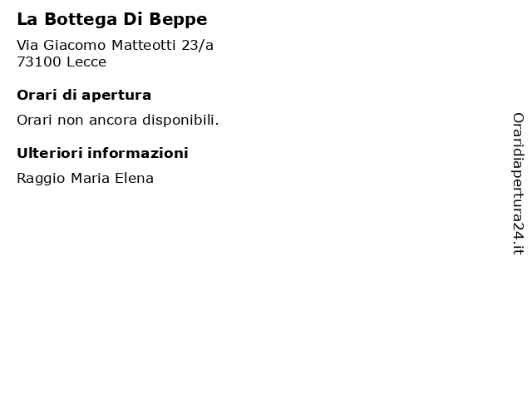
Task: Click the word "Bottega" in the heading
Action: pyautogui.click(x=81, y=20)
